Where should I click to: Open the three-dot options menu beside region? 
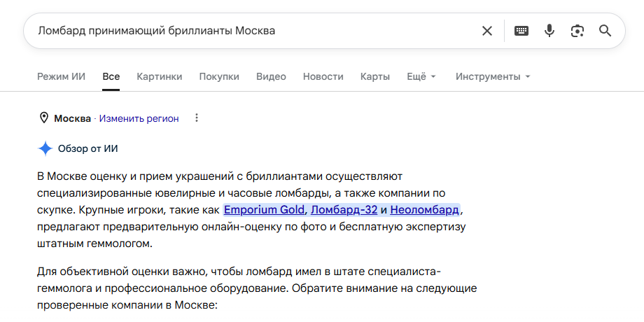click(197, 118)
